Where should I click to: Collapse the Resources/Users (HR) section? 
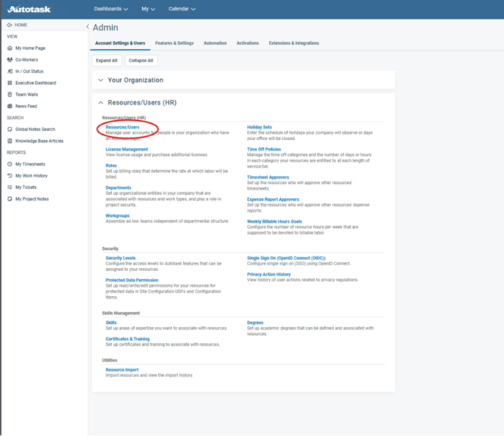[100, 103]
